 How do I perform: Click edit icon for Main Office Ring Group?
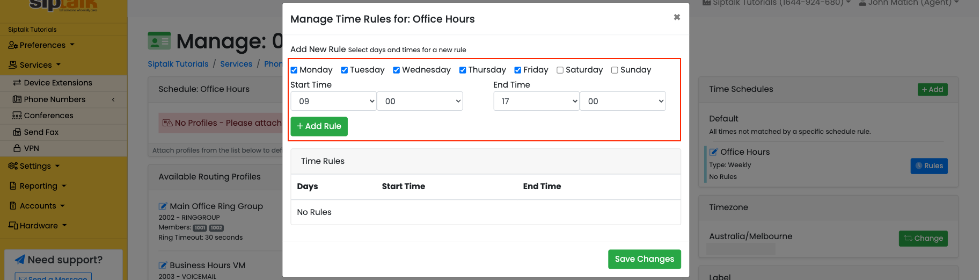(163, 206)
